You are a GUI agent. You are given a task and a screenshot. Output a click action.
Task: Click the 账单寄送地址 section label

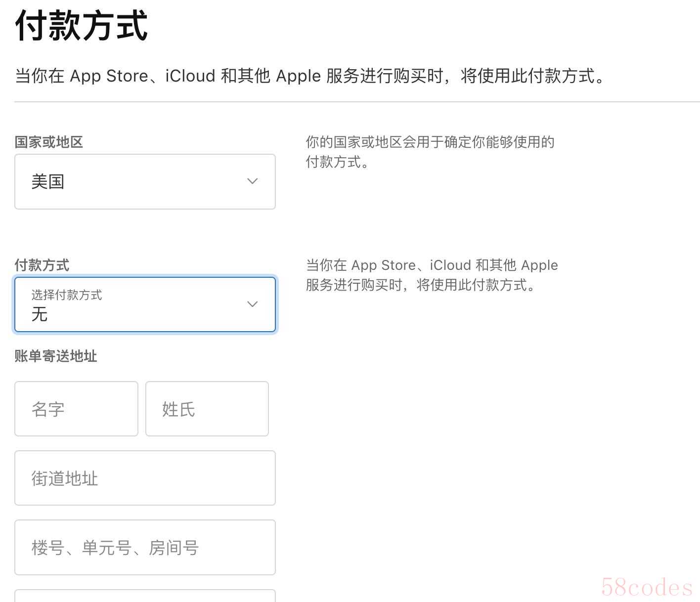pos(56,356)
